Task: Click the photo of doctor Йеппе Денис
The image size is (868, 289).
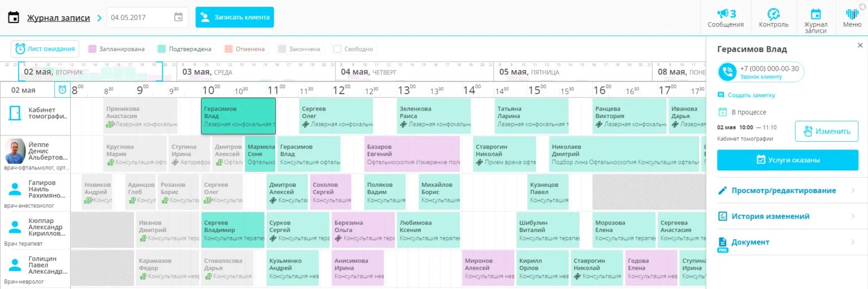Action: 15,151
